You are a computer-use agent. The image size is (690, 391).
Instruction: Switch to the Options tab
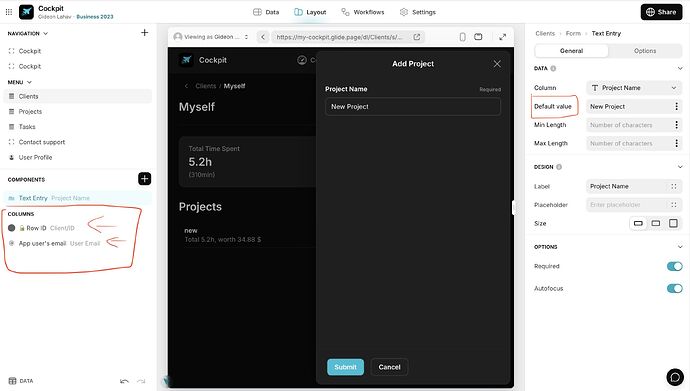click(x=645, y=51)
